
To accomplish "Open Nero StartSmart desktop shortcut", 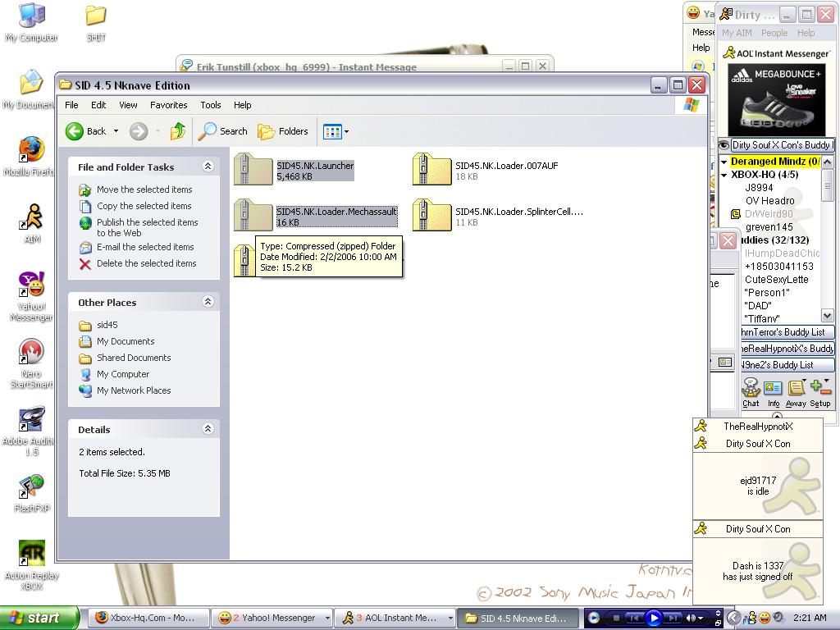I will 31,363.
